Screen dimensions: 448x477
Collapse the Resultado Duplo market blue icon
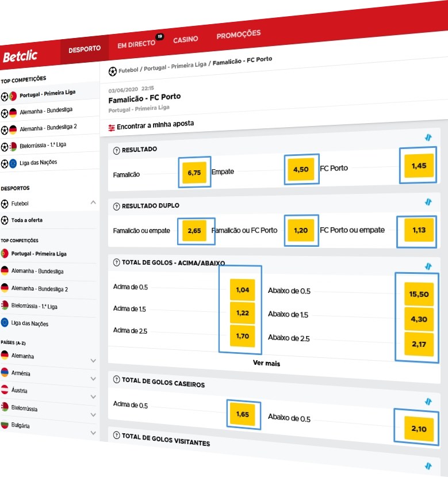point(428,202)
